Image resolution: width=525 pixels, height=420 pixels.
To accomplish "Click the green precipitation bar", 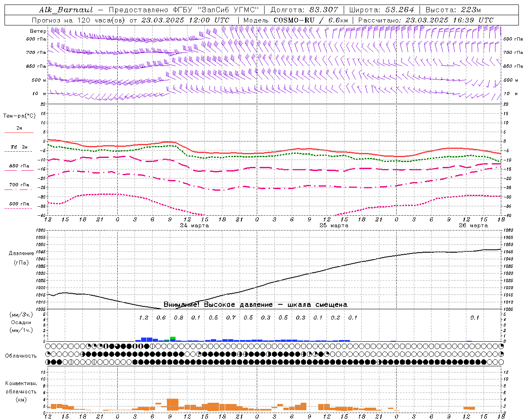I will [173, 338].
